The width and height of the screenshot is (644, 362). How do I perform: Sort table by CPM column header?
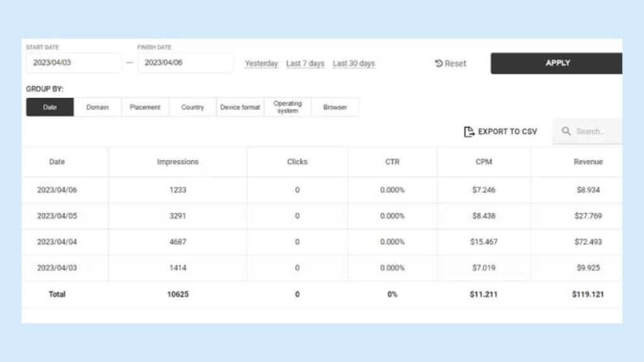(484, 162)
